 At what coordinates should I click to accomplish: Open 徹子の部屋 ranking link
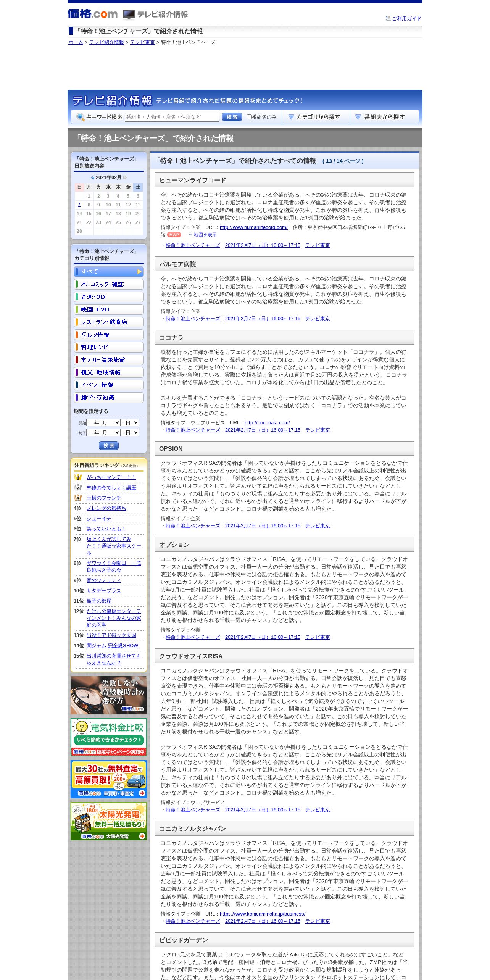pyautogui.click(x=99, y=601)
